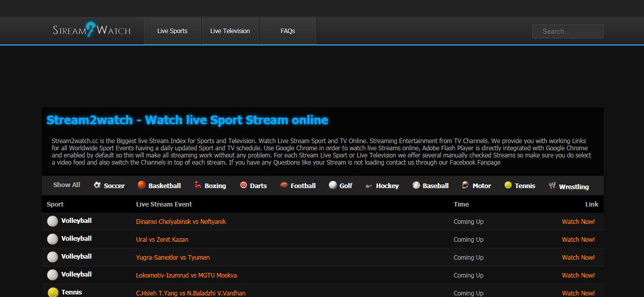Click Watch Now for Ural vs Zenit
This screenshot has height=297, width=644.
coord(578,239)
